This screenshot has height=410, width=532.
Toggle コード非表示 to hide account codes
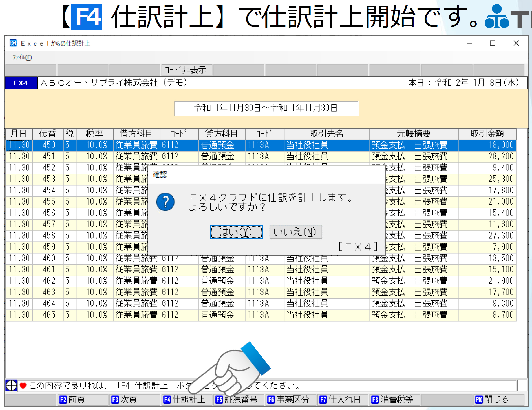tap(187, 70)
